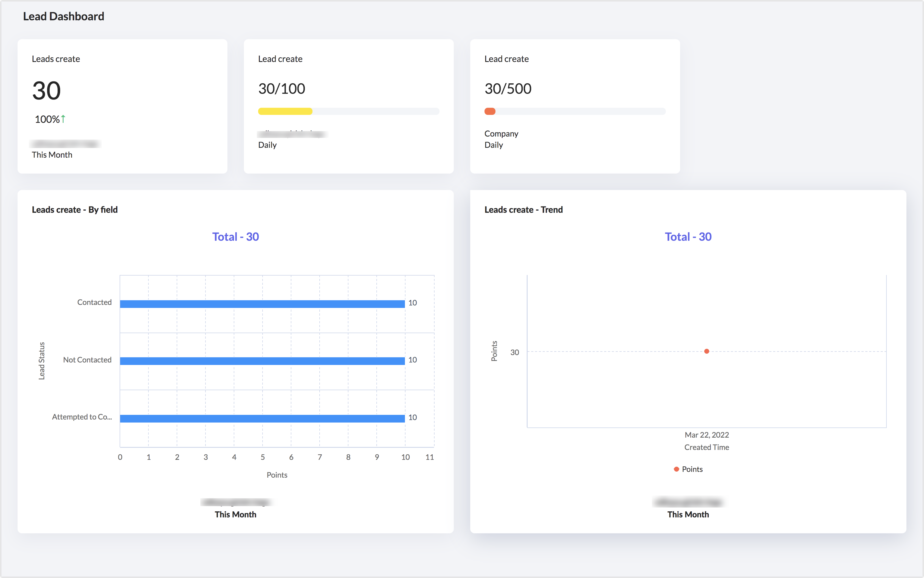
Task: Click the green up arrow beside 100%
Action: pyautogui.click(x=63, y=119)
